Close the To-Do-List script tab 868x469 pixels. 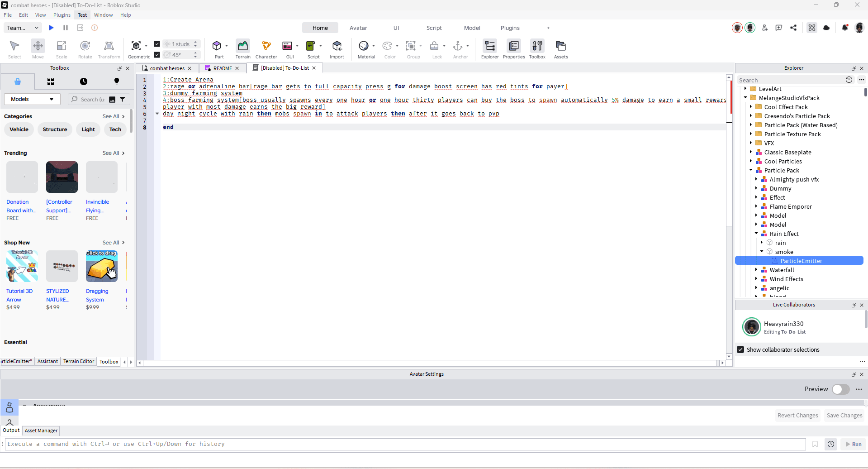314,68
